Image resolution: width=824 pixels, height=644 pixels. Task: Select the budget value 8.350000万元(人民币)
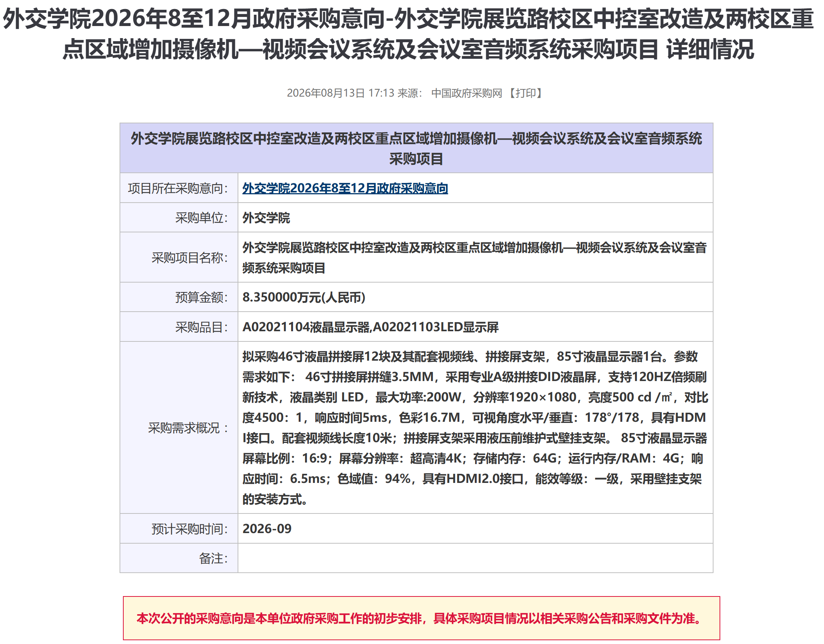coord(304,297)
